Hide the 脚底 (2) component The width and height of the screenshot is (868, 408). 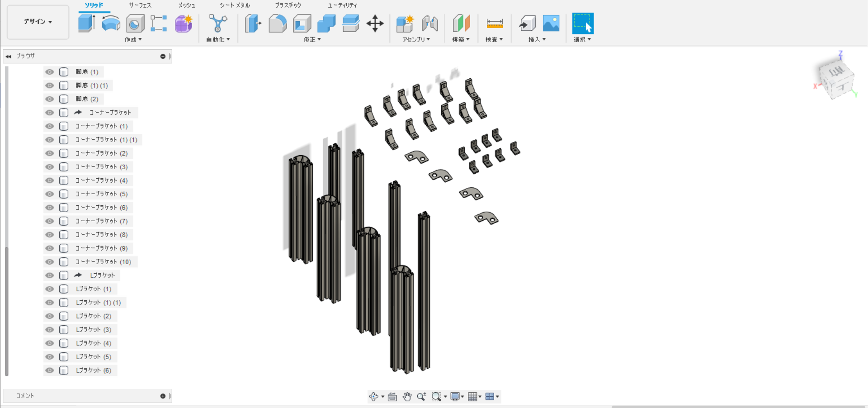[50, 99]
